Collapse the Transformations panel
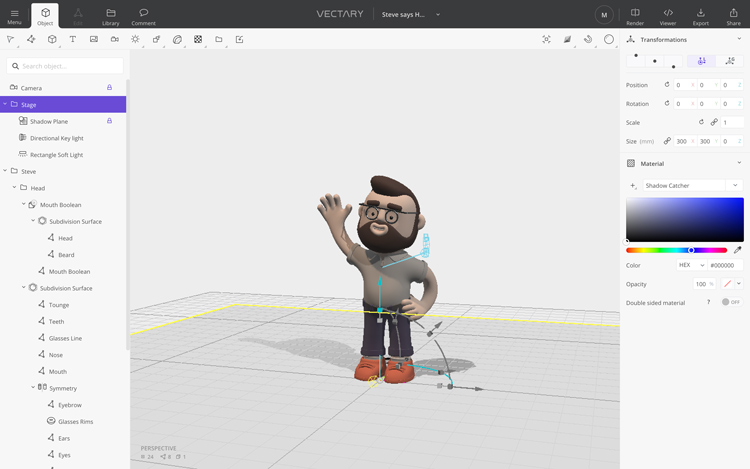Viewport: 750px width, 469px height. click(739, 39)
